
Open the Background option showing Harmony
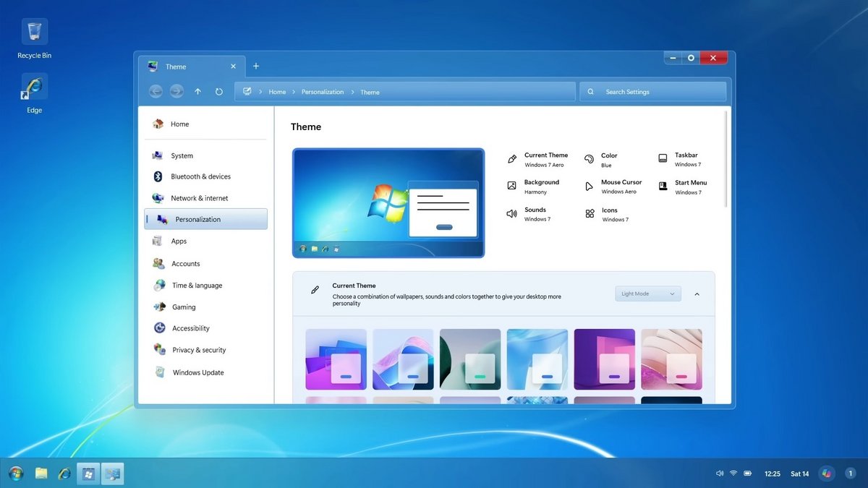(x=534, y=187)
